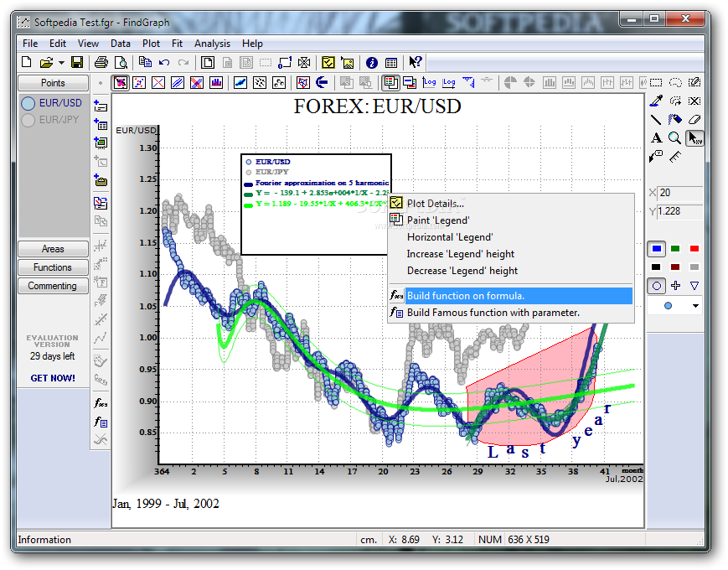
Task: Click the Y coordinate input field
Action: click(679, 211)
